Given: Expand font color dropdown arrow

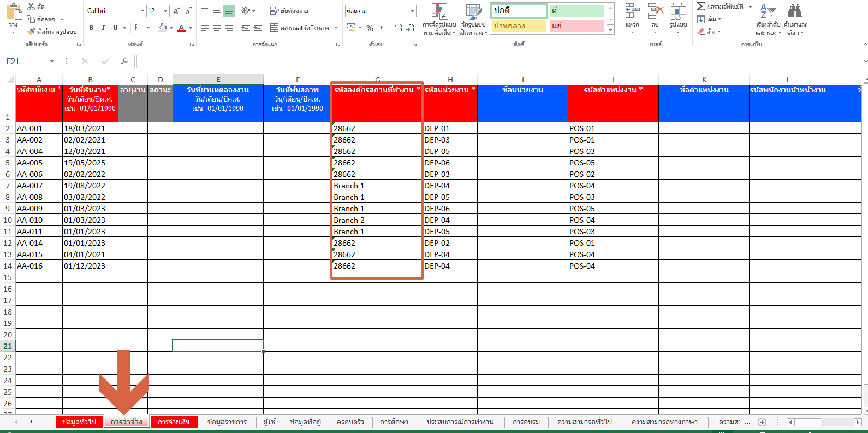Looking at the screenshot, I should click(190, 28).
